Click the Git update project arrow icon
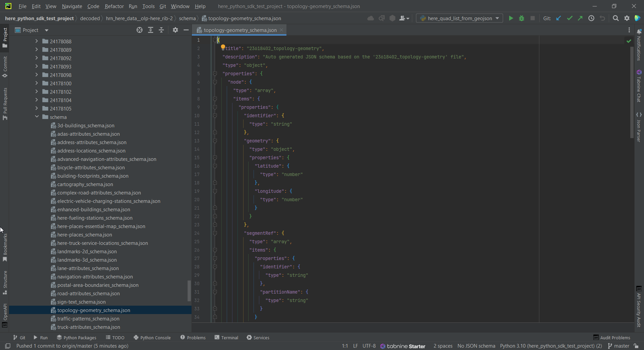The height and width of the screenshot is (350, 644). pyautogui.click(x=558, y=18)
